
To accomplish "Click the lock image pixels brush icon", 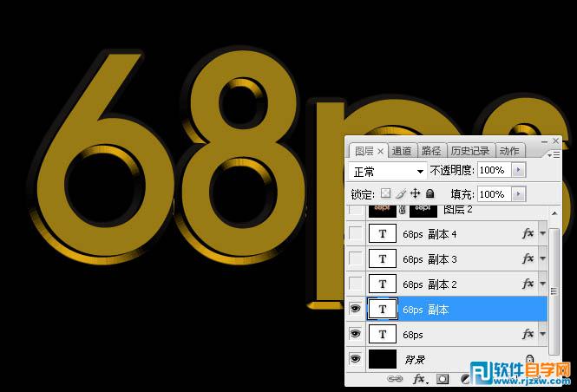I will [401, 193].
